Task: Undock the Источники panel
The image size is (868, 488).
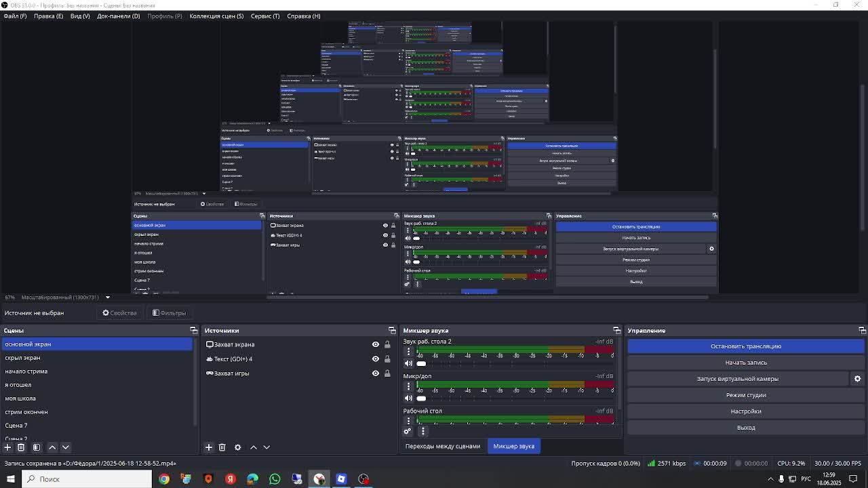Action: [392, 331]
